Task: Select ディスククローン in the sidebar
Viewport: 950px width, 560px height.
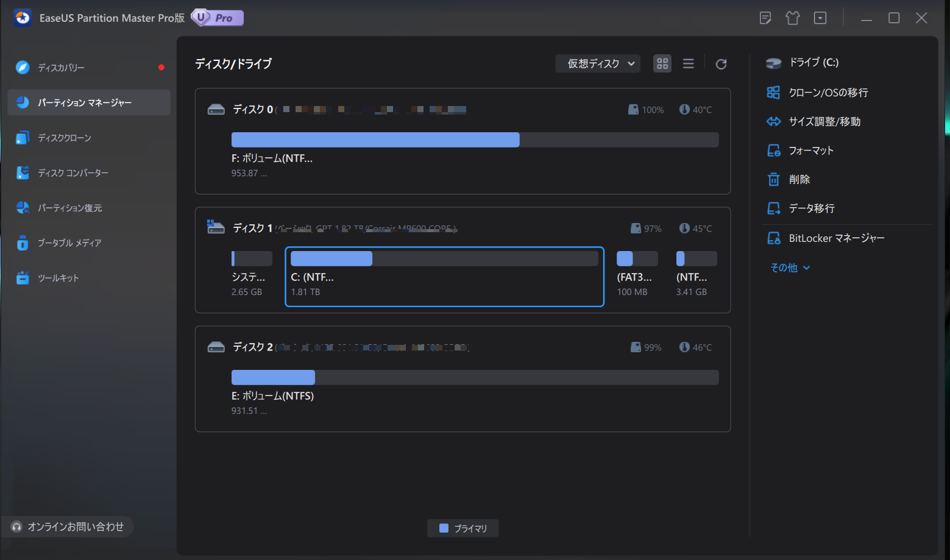Action: click(x=64, y=138)
